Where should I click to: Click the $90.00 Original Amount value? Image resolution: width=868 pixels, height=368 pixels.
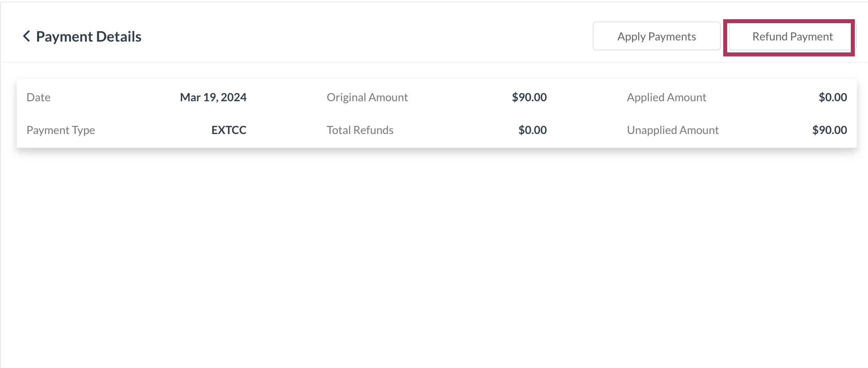pos(529,97)
